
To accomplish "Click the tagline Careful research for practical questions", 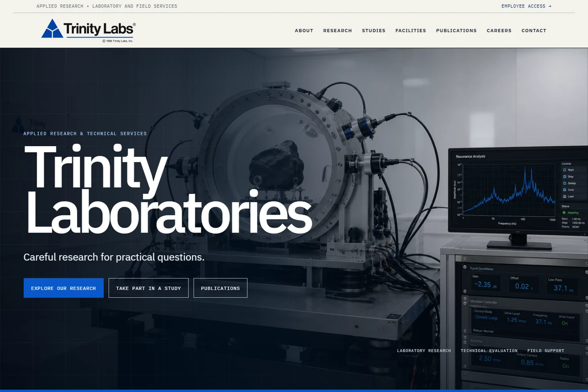I will 114,257.
